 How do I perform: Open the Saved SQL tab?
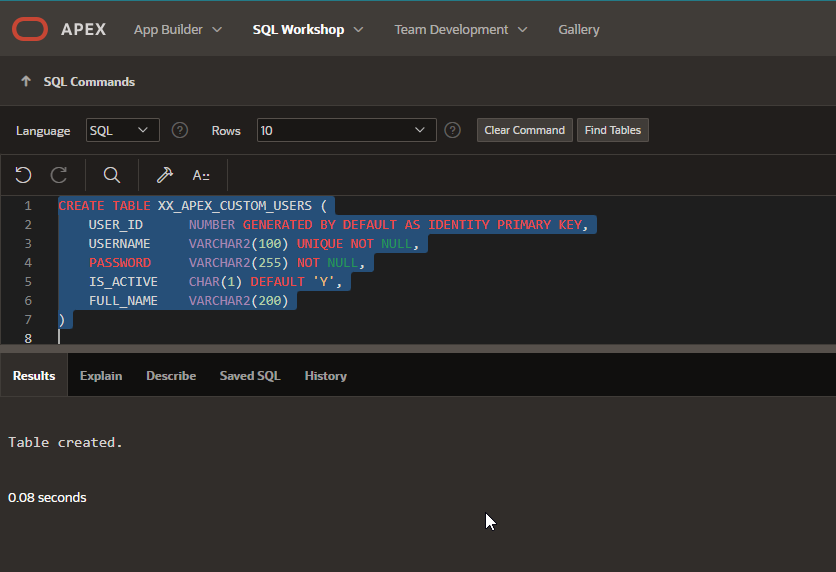click(x=250, y=375)
